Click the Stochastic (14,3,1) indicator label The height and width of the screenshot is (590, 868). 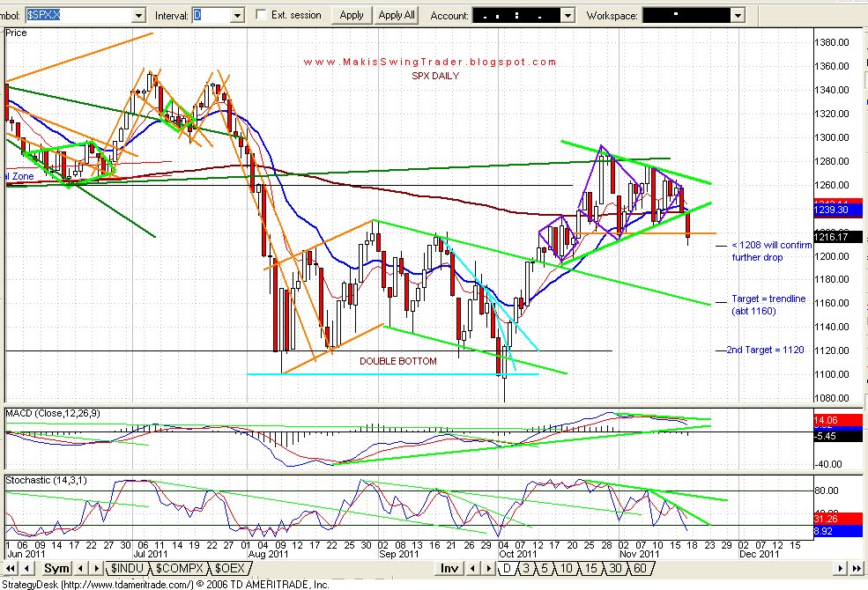pos(46,480)
